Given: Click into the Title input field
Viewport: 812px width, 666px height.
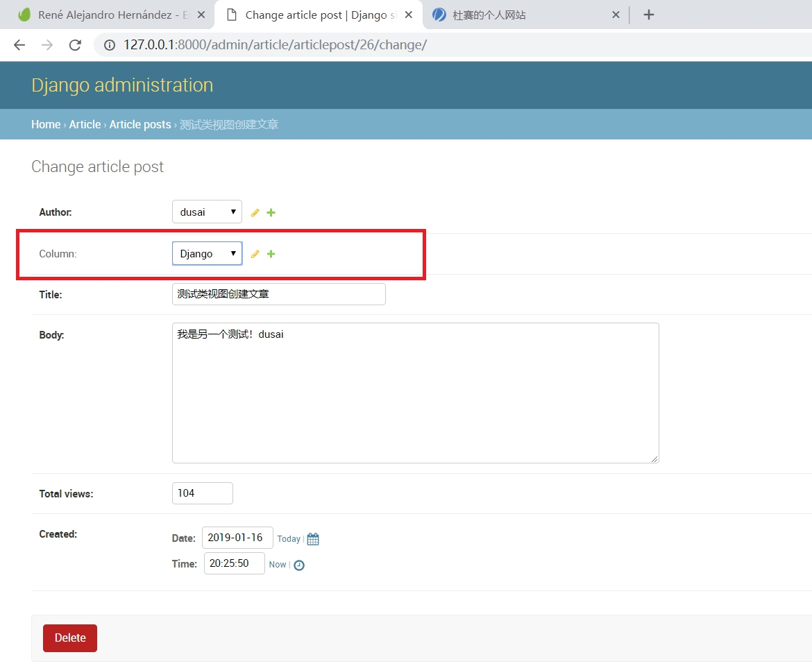Looking at the screenshot, I should click(278, 294).
